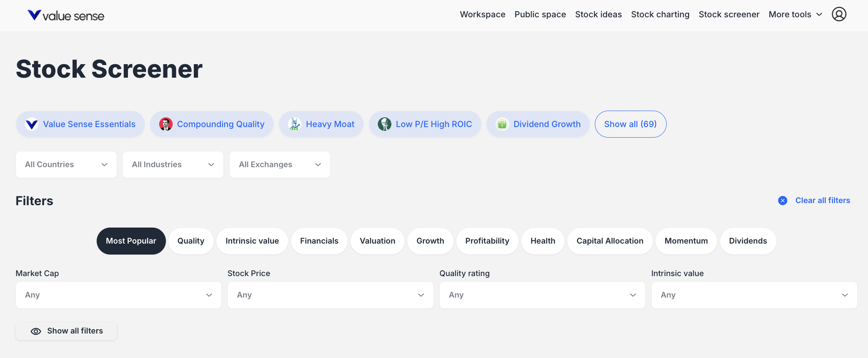Open the Stock Price dropdown
This screenshot has height=358, width=868.
331,295
